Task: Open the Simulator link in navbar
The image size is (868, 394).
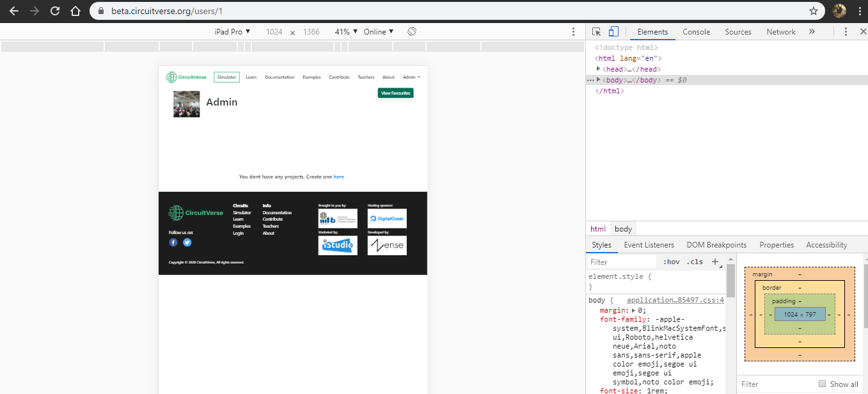Action: pos(226,77)
